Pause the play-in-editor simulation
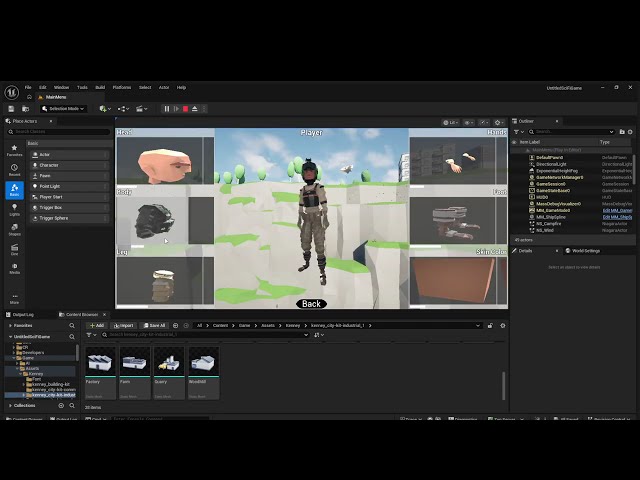The width and height of the screenshot is (640, 480). (x=167, y=109)
